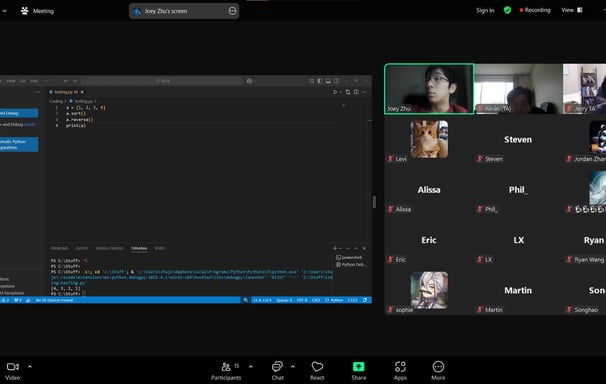Click the Automatic Python configurations button

(19, 144)
